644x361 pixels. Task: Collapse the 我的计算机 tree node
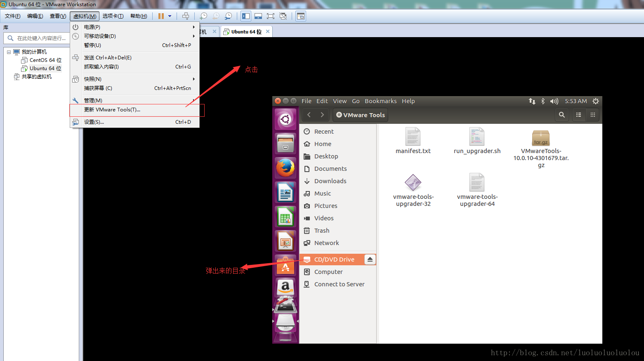pos(9,52)
